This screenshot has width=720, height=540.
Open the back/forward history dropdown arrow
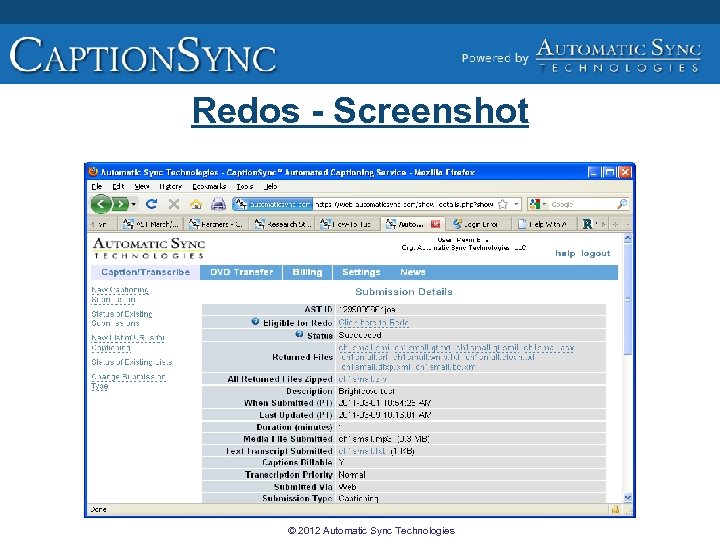click(134, 204)
